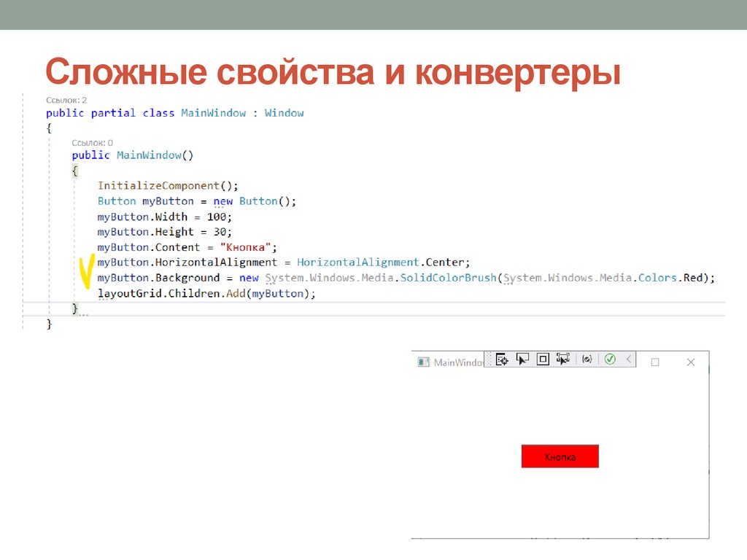The width and height of the screenshot is (747, 560).
Task: Open Live Visual Tree from debug toolbar
Action: point(502,359)
